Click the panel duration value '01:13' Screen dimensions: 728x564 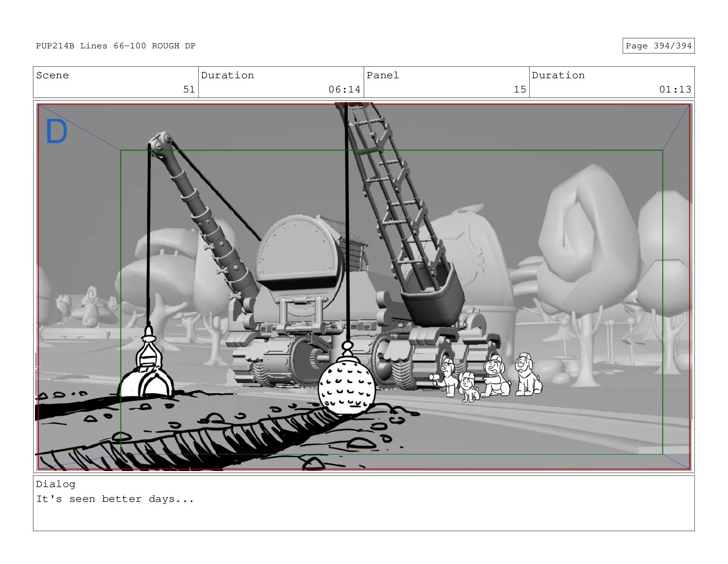[675, 89]
